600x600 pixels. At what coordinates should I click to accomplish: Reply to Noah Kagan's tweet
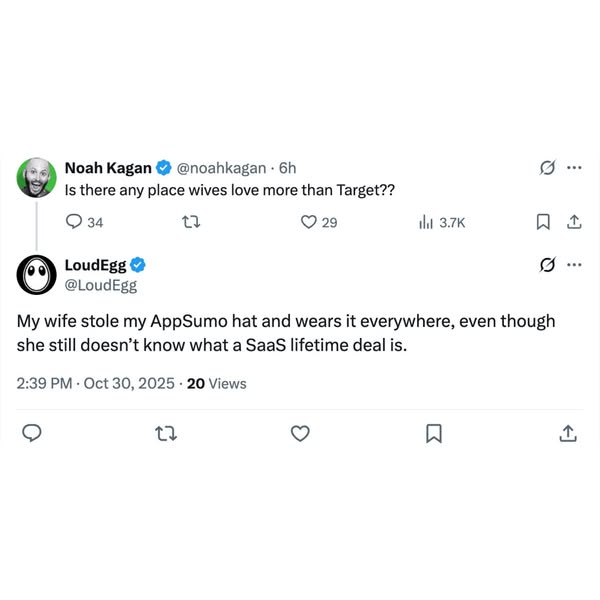point(73,222)
